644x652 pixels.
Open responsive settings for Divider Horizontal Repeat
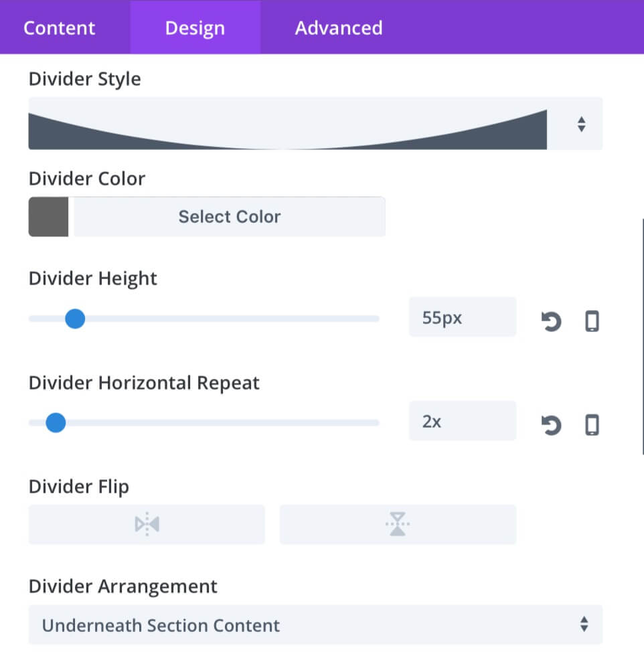pos(592,425)
